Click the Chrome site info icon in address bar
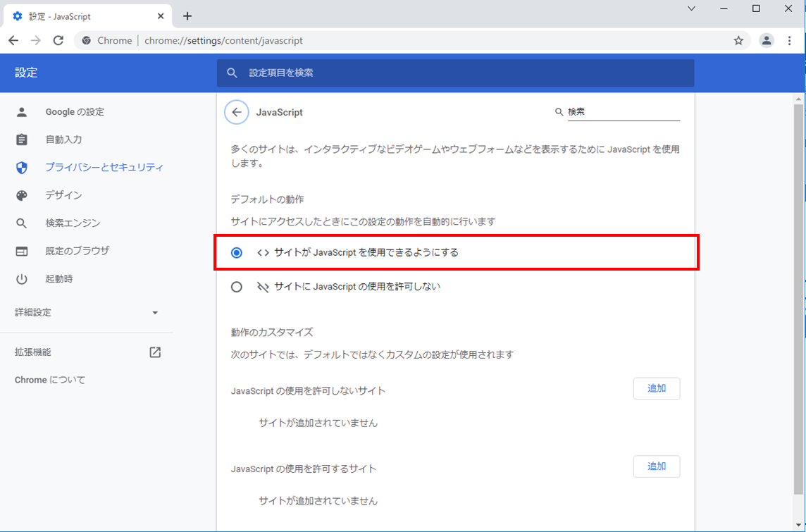The image size is (806, 532). click(87, 41)
